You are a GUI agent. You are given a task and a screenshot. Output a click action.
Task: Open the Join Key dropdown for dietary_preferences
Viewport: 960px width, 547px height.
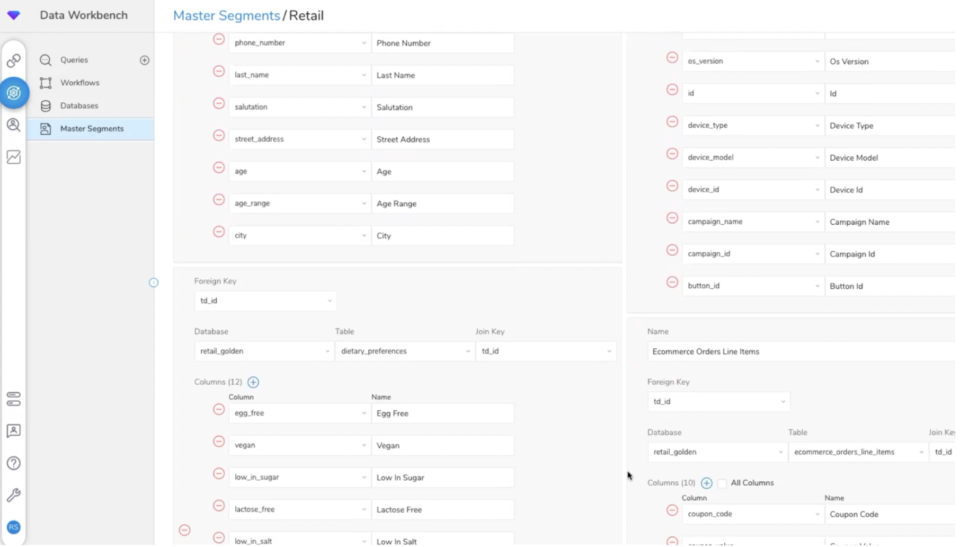tap(546, 352)
